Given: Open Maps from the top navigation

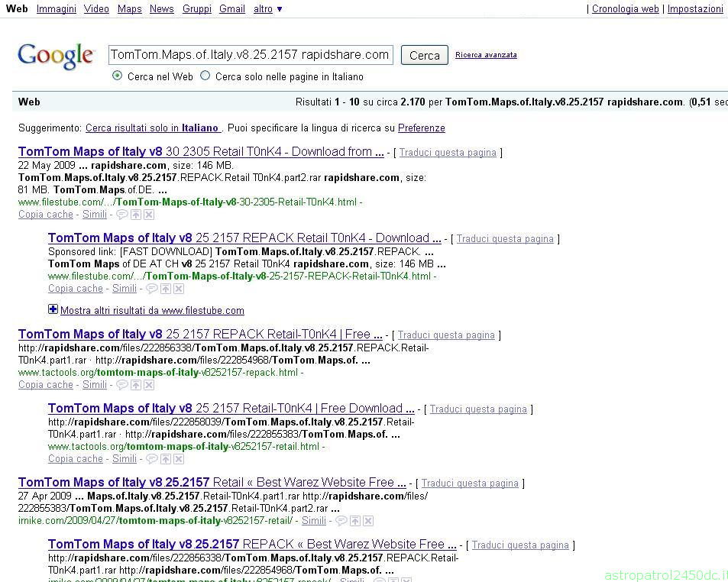Looking at the screenshot, I should [x=130, y=9].
